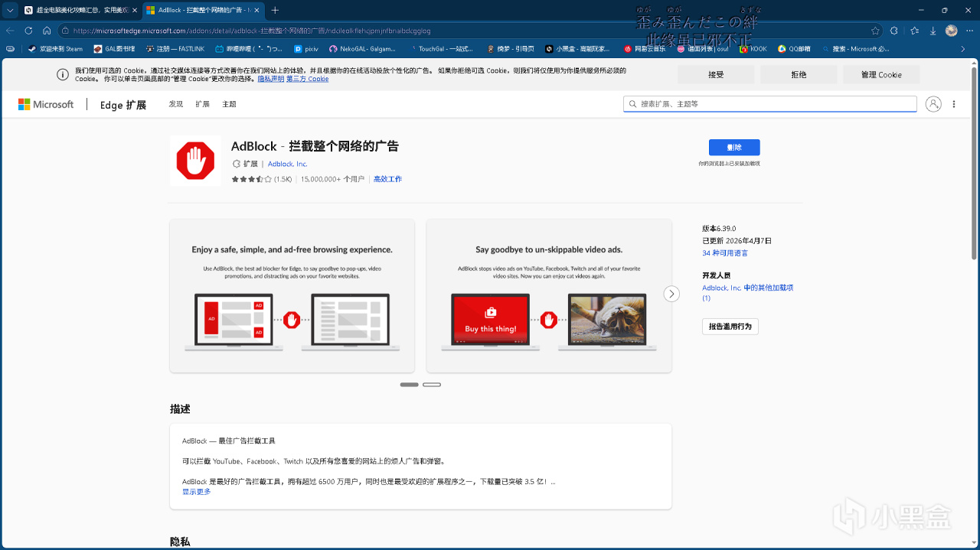Remove the extension with 删除 button
This screenshot has width=980, height=550.
[x=734, y=148]
